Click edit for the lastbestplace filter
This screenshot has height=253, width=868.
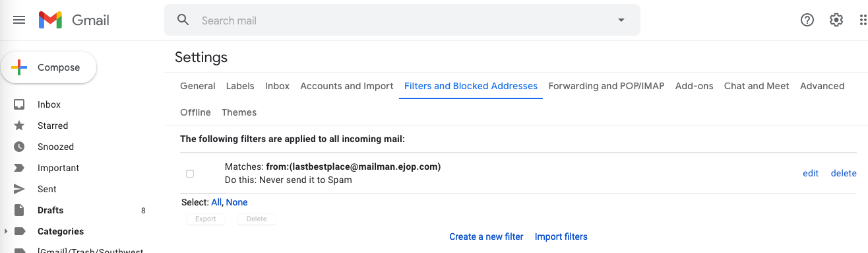click(811, 173)
